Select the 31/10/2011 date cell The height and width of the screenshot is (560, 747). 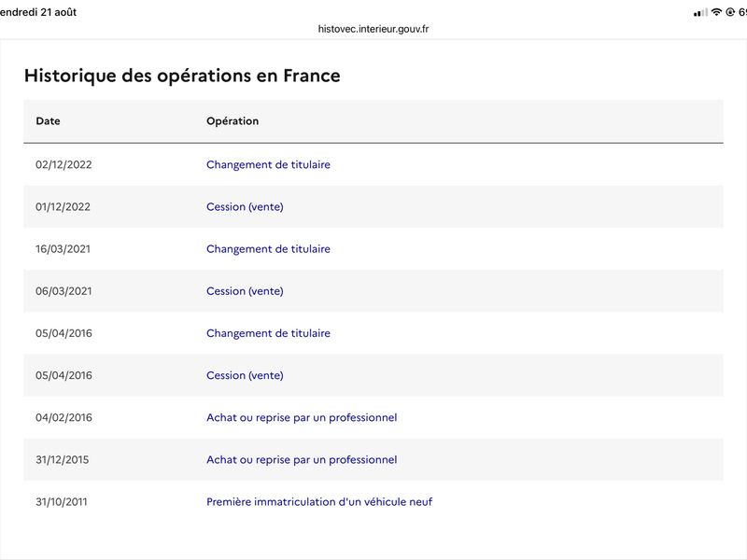(62, 502)
